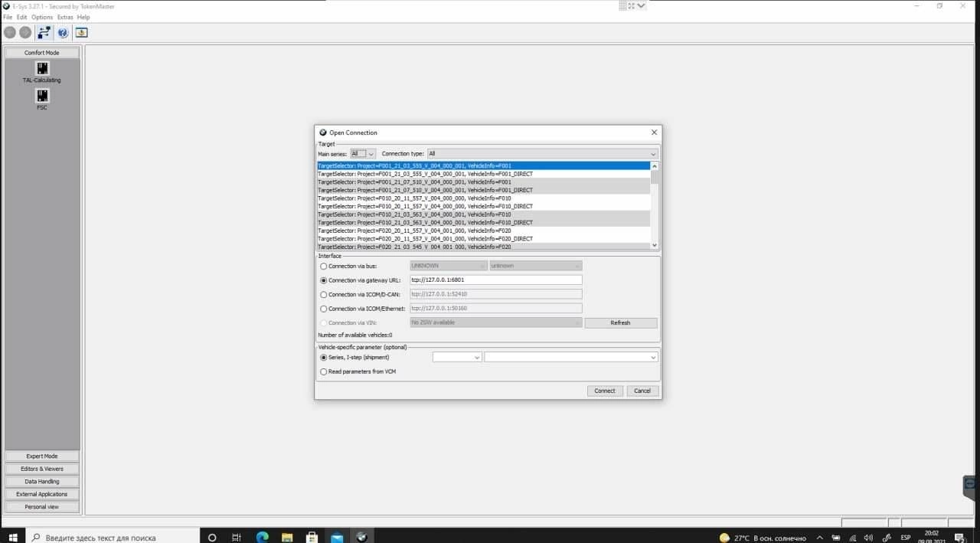Screen dimensions: 980x543
Task: Switch to the Expert Mode panel
Action: click(42, 456)
